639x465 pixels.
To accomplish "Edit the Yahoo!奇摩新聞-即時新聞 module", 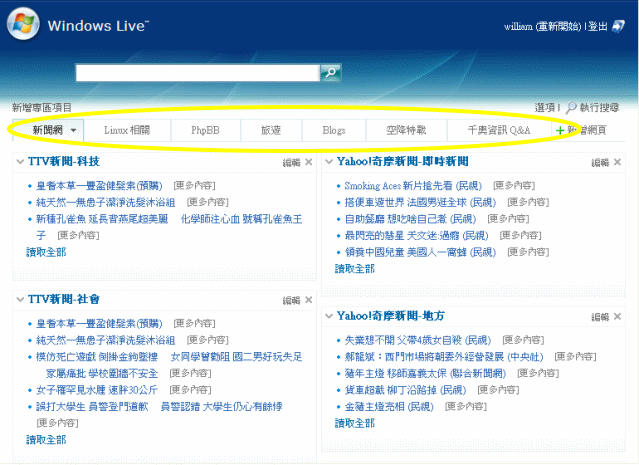I will pos(600,163).
